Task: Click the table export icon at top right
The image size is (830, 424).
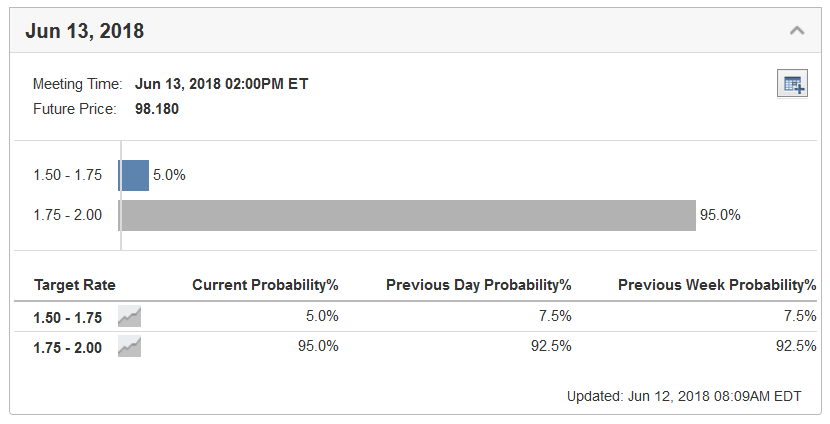Action: pos(792,84)
